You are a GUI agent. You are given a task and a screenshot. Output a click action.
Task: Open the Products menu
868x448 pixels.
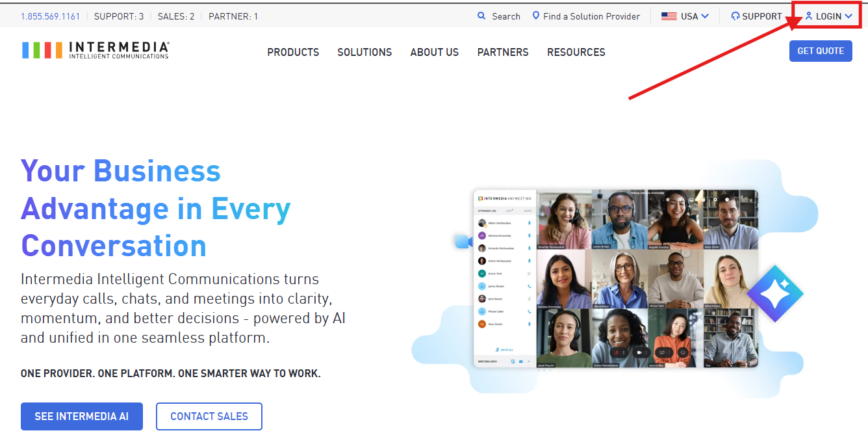pyautogui.click(x=293, y=52)
